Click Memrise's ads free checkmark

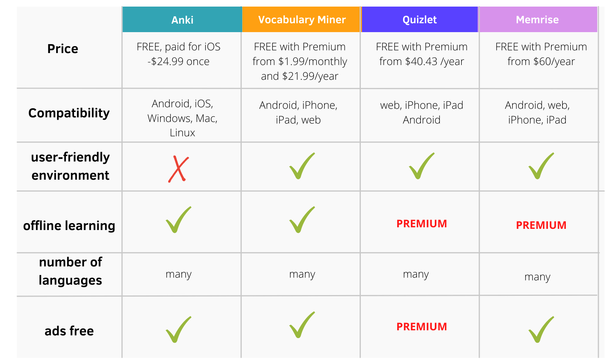(541, 330)
